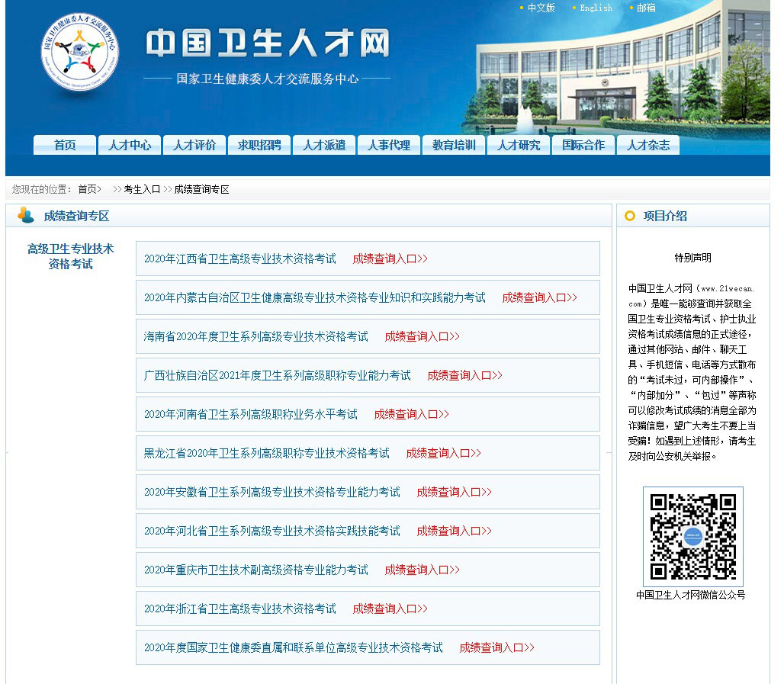The width and height of the screenshot is (784, 684).
Task: Click the 中国卫生人才网微信公众号 caption
Action: pos(690,595)
